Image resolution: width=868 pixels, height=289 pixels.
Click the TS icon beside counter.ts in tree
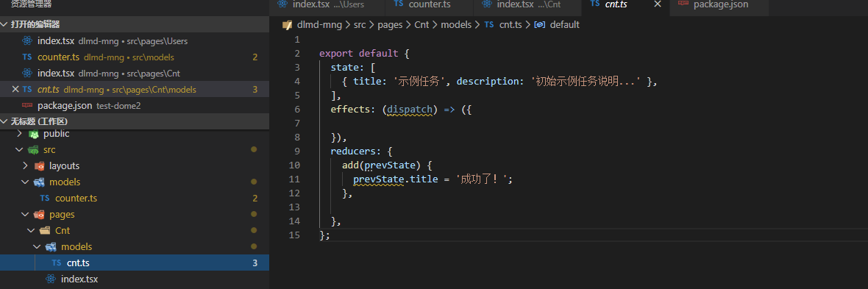point(45,199)
